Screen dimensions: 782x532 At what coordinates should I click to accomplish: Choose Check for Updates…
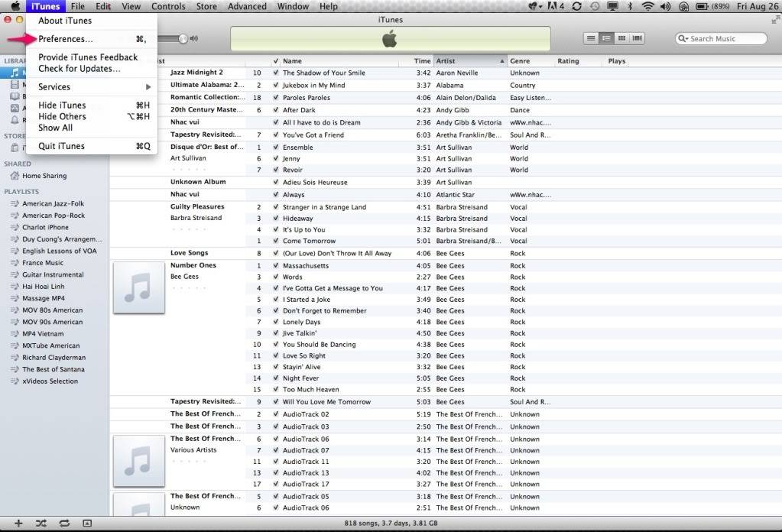pos(92,69)
